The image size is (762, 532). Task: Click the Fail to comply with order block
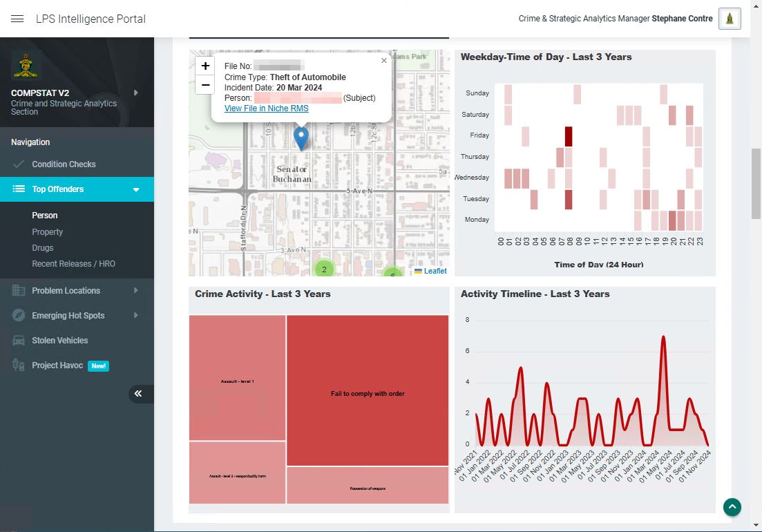[368, 393]
